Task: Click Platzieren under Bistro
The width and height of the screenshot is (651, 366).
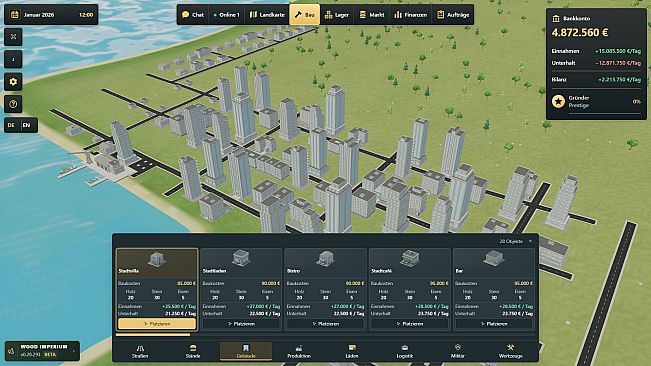Action: point(325,324)
